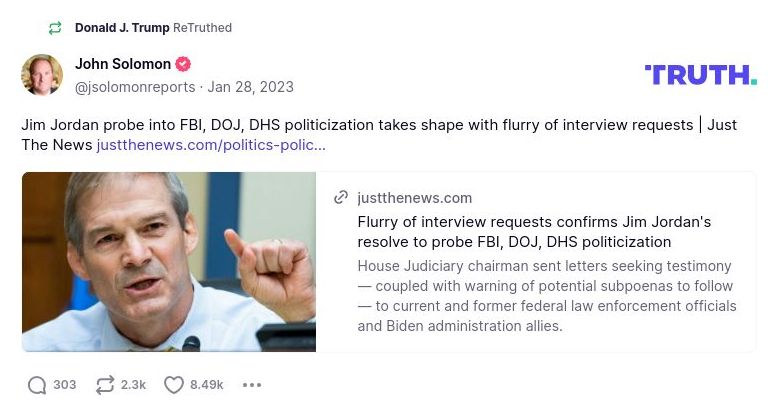Image resolution: width=778 pixels, height=415 pixels.
Task: Open John Solomon's display name
Action: (x=123, y=64)
